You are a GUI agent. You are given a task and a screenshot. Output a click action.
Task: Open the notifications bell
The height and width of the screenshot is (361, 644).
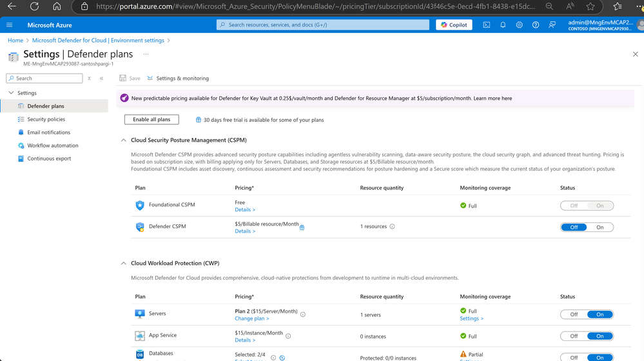[x=503, y=25]
